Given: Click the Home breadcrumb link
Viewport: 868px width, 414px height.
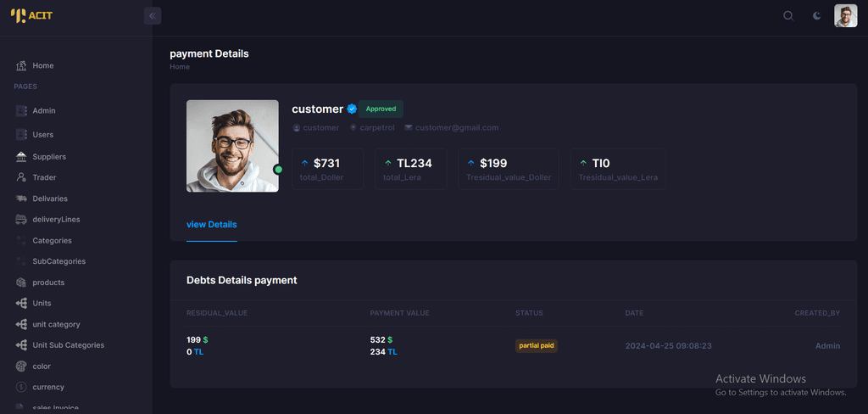Looking at the screenshot, I should click(x=180, y=66).
